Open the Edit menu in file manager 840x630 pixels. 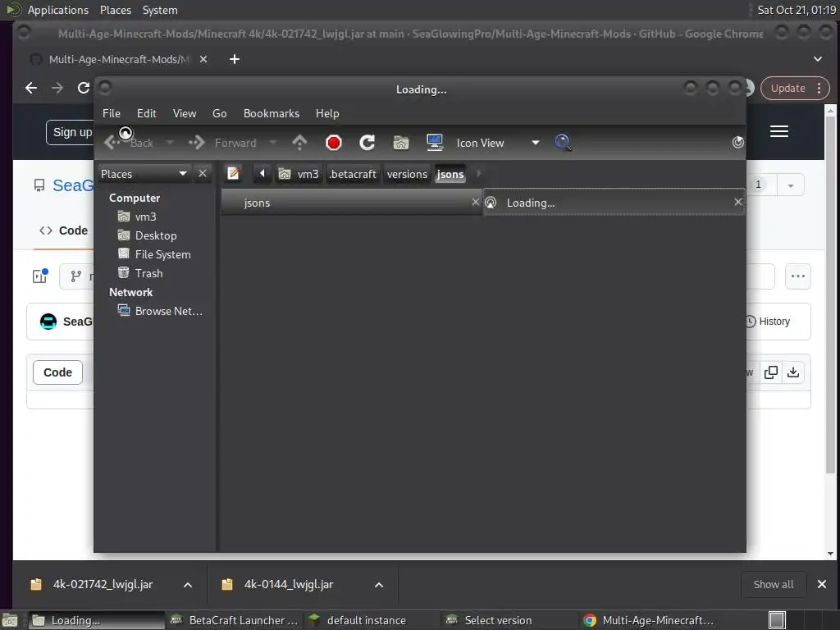[146, 113]
